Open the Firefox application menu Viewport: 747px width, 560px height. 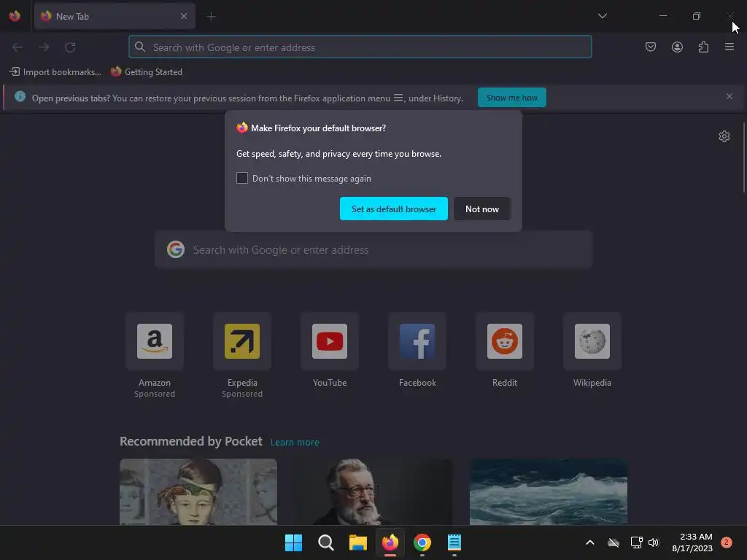tap(729, 47)
